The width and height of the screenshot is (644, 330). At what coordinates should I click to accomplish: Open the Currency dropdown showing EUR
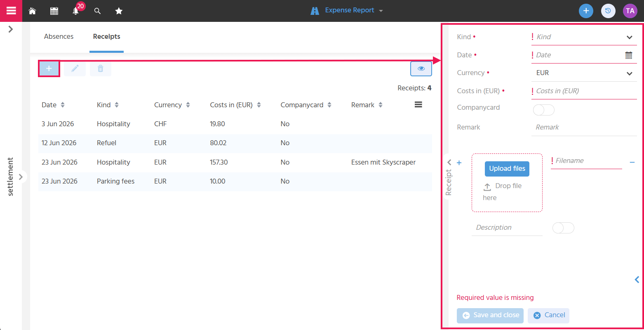(x=584, y=73)
